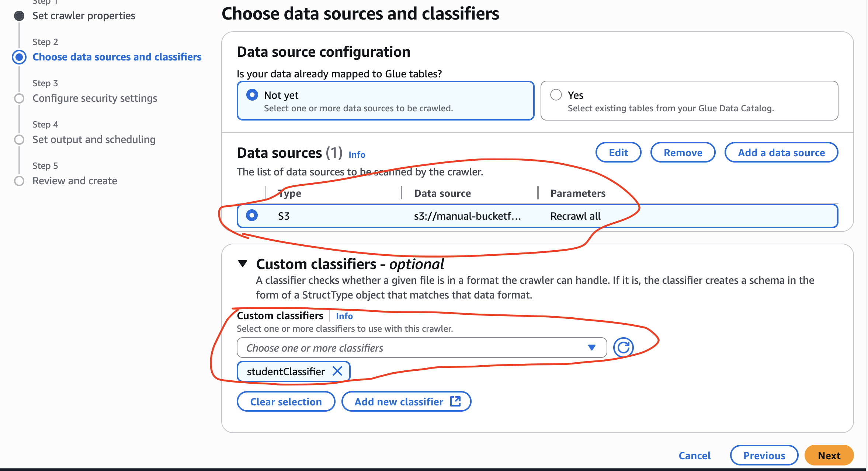Collapse the Custom classifiers section
The image size is (868, 471).
coord(243,264)
